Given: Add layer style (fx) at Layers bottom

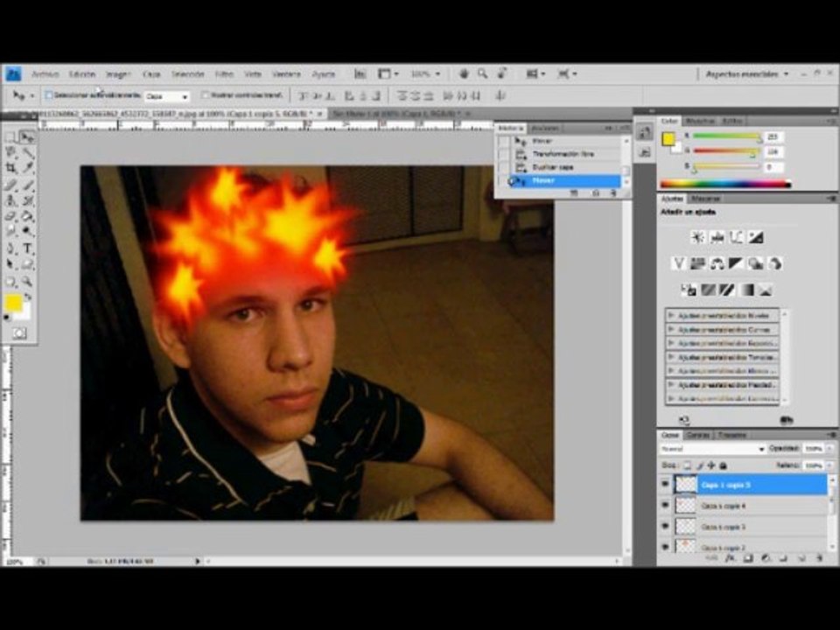Looking at the screenshot, I should 730,558.
